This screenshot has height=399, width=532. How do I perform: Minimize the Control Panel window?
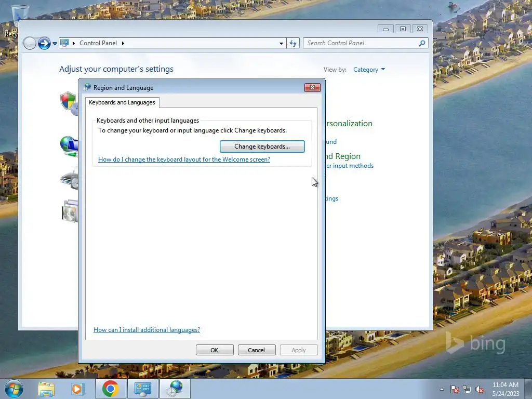tap(386, 29)
